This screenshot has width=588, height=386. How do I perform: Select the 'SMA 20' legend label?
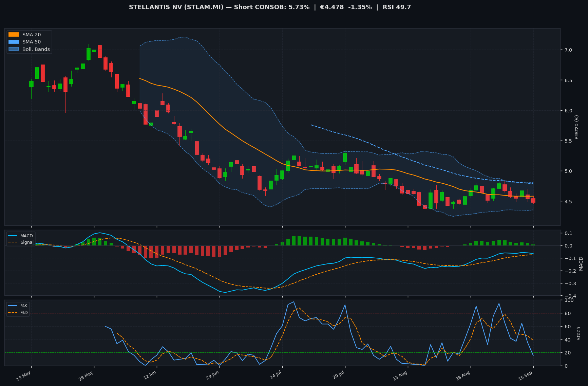click(32, 35)
